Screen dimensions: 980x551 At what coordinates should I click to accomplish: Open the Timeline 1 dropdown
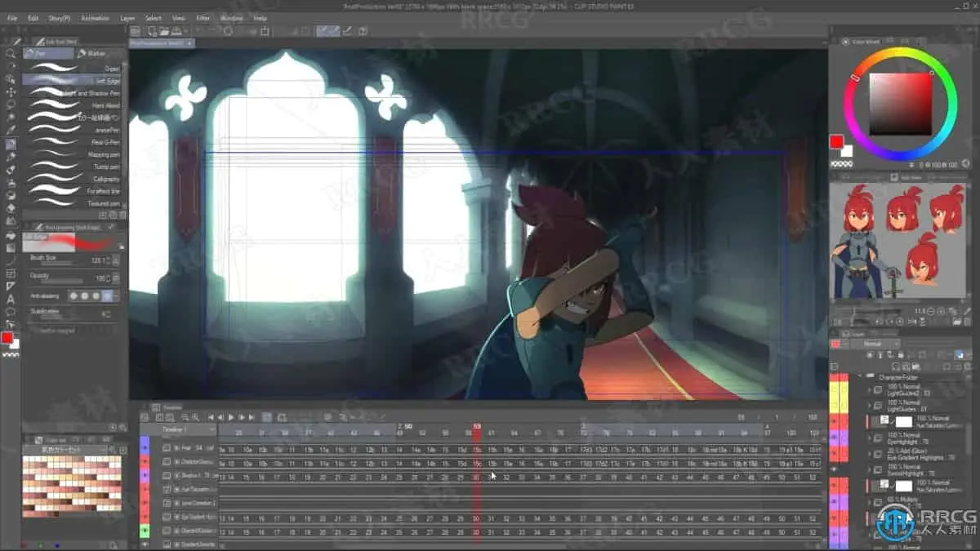click(x=188, y=429)
